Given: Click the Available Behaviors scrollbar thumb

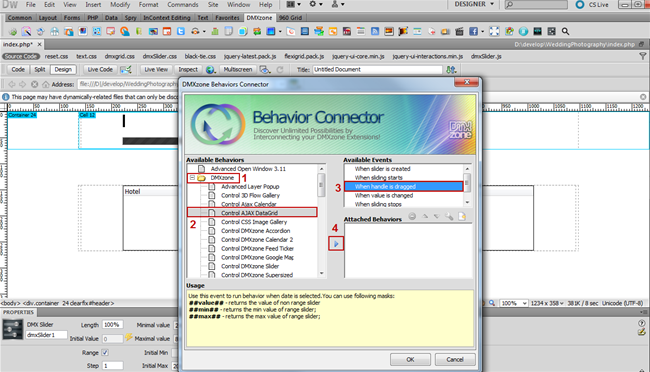Looking at the screenshot, I should (x=321, y=185).
